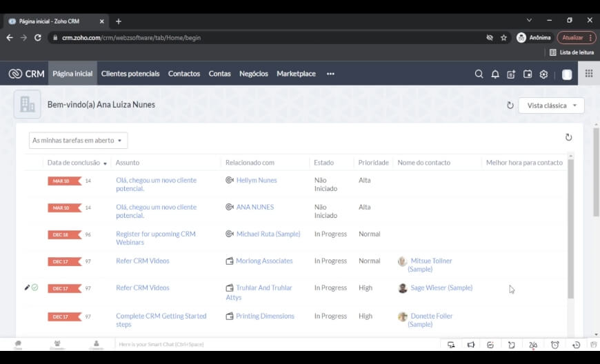Click the quick create record icon
Viewport: 600px width, 364px height.
pyautogui.click(x=511, y=74)
